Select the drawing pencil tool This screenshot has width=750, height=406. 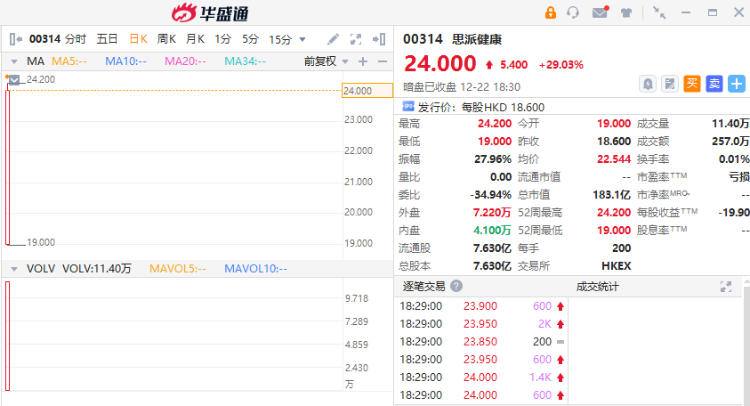pos(334,39)
